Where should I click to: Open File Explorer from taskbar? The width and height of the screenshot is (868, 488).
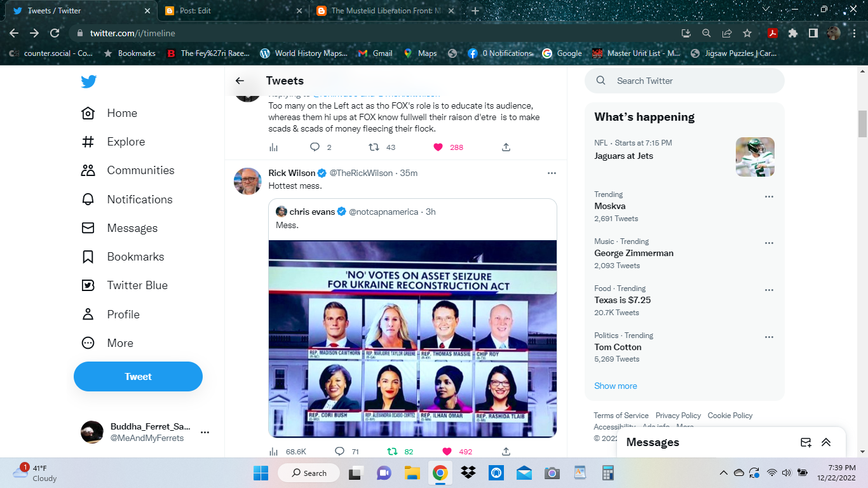412,473
